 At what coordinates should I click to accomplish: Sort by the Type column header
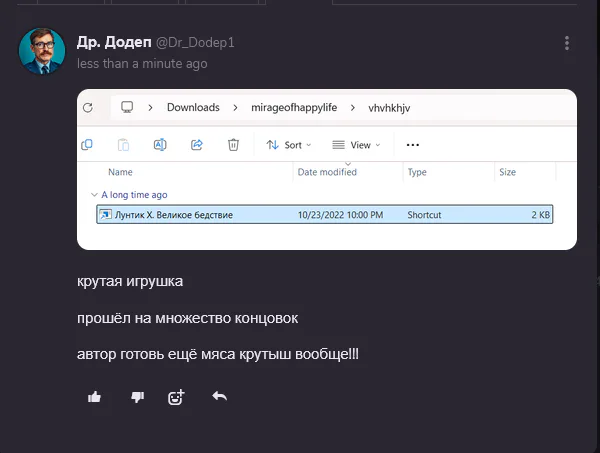(417, 172)
